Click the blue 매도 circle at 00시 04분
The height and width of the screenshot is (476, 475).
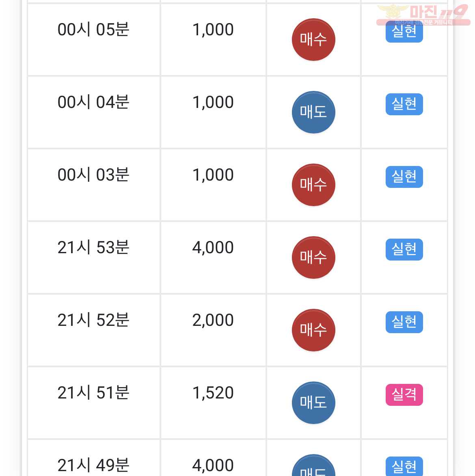(313, 112)
